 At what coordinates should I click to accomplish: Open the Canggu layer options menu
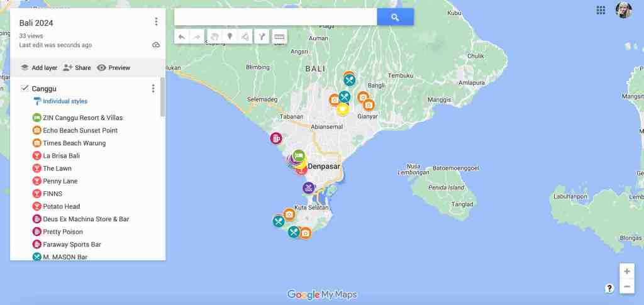click(x=153, y=89)
